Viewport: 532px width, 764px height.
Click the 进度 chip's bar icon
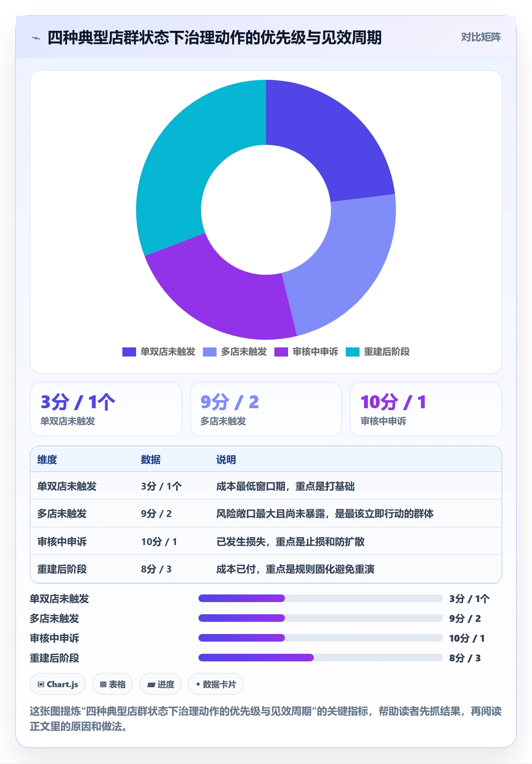point(151,685)
